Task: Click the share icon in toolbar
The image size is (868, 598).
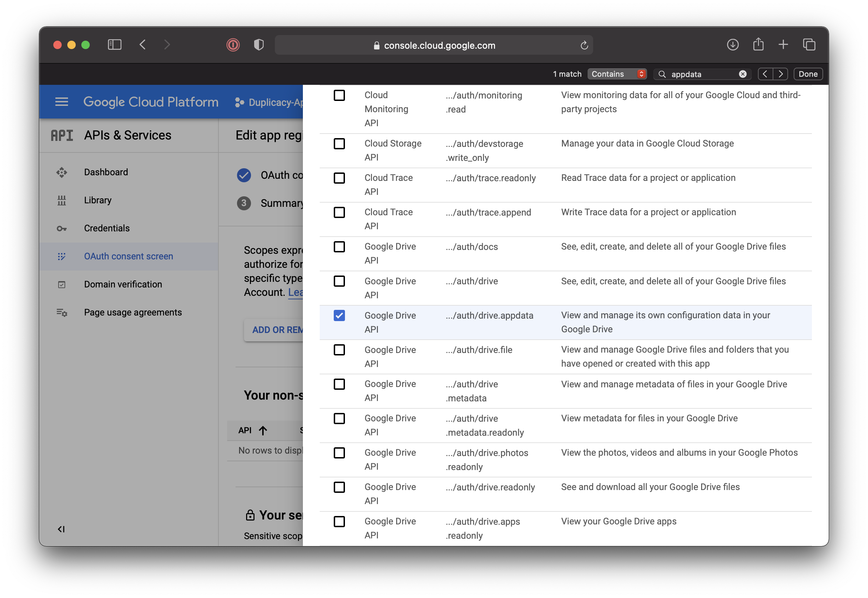Action: [x=758, y=45]
